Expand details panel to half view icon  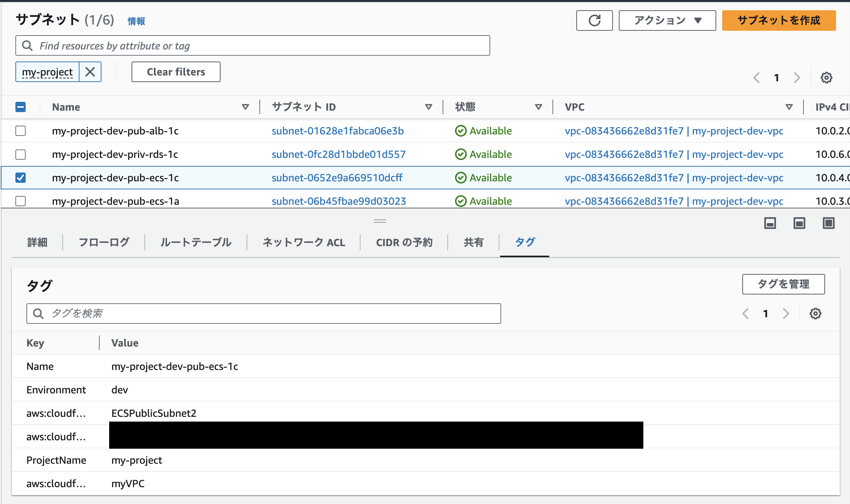799,223
